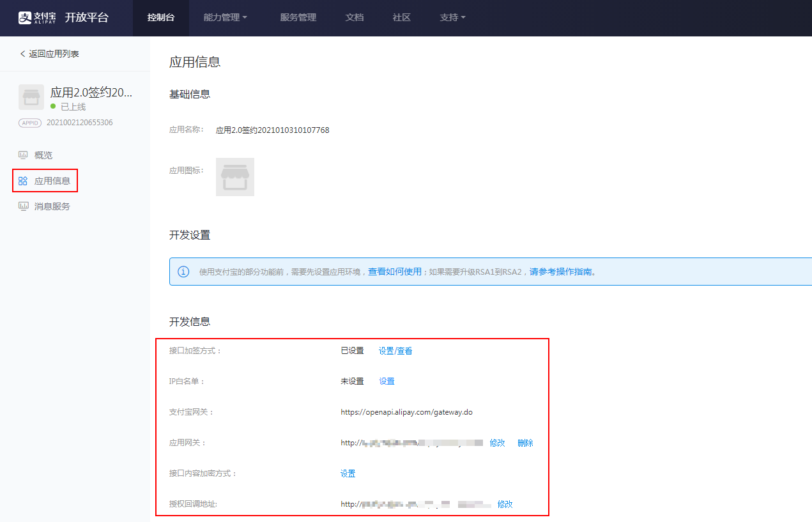The image size is (812, 522).
Task: Click the app name 应用2.0签约2021010310107768
Action: click(273, 130)
